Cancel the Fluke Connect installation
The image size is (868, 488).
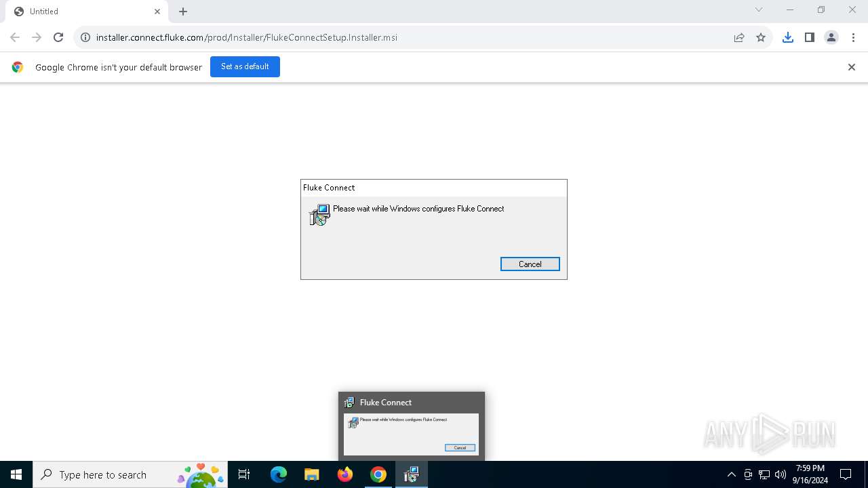pos(530,264)
